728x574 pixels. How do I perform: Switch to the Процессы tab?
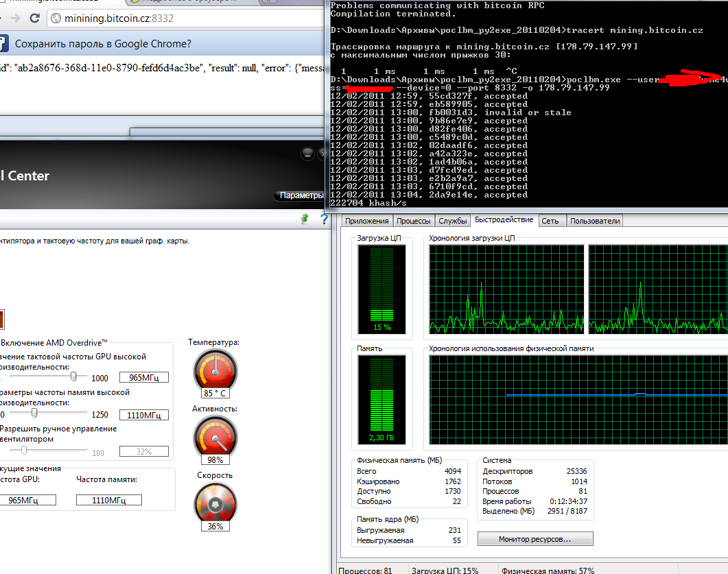[x=414, y=221]
